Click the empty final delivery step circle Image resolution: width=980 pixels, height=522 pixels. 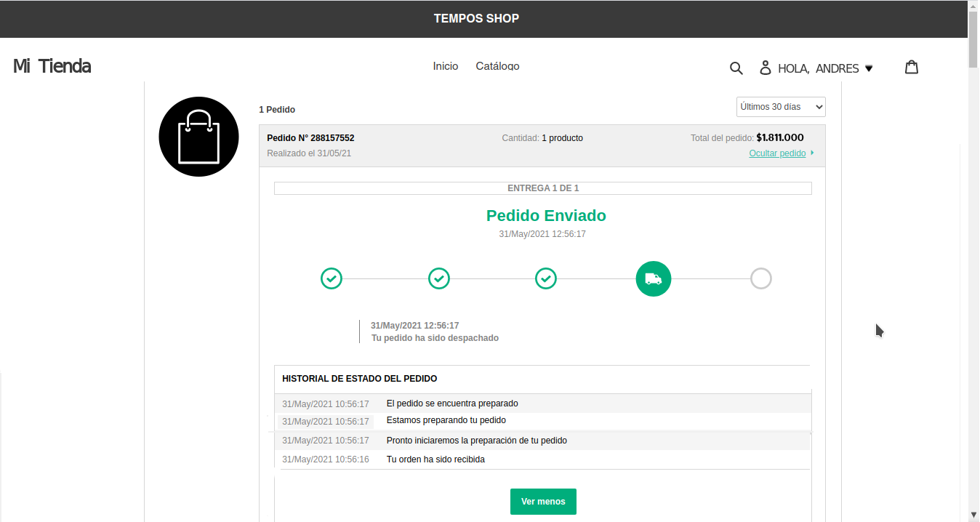tap(760, 278)
